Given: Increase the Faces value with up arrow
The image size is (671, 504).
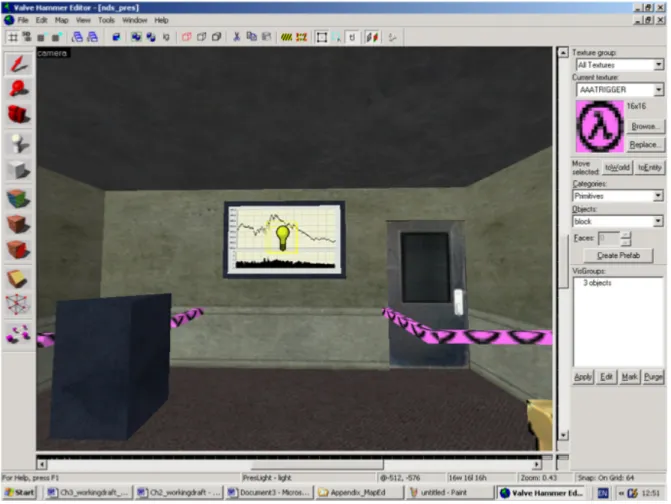Looking at the screenshot, I should click(626, 235).
